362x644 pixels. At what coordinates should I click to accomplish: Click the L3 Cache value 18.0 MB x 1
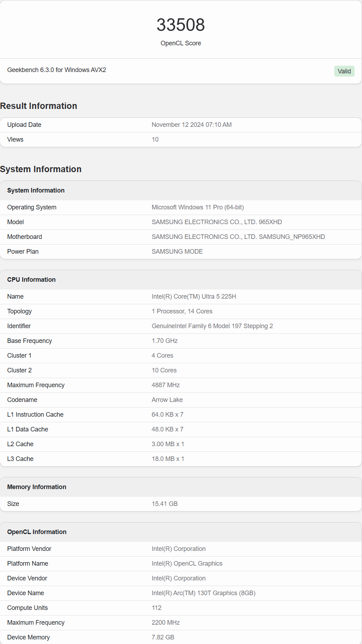[x=167, y=459]
